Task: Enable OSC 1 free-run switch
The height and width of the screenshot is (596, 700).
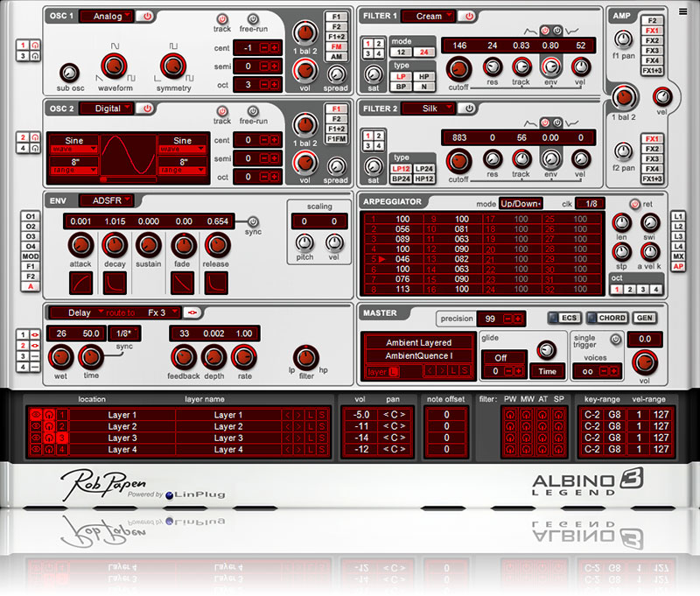Action: 254,18
